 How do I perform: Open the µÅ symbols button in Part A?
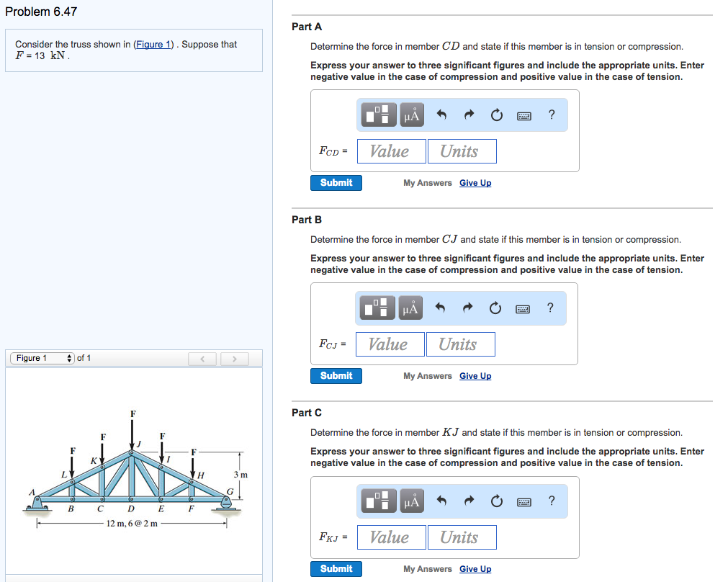click(412, 115)
